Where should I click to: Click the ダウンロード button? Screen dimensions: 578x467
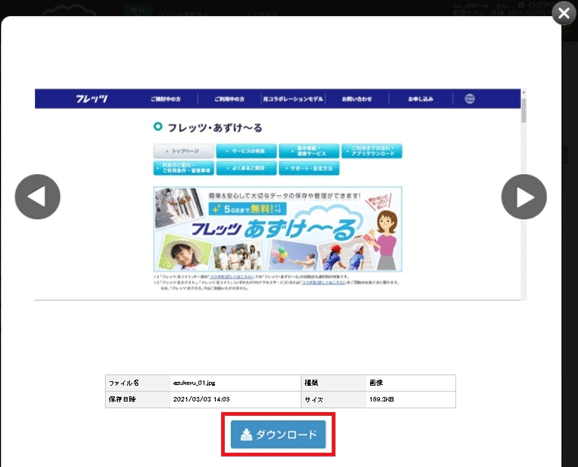point(278,434)
